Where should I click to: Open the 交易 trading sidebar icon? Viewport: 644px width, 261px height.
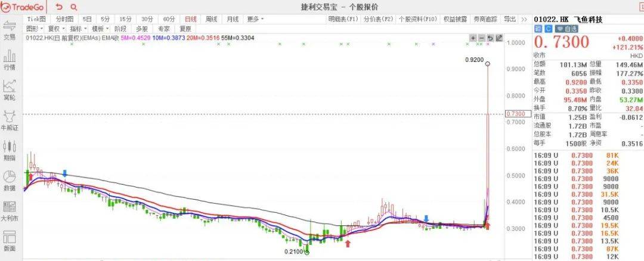pyautogui.click(x=9, y=30)
